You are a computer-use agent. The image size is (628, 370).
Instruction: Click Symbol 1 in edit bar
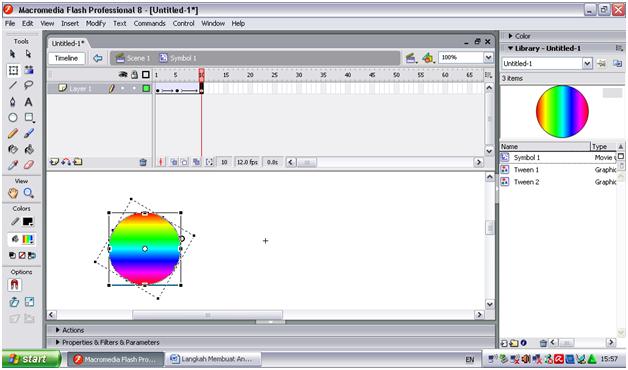pos(178,58)
